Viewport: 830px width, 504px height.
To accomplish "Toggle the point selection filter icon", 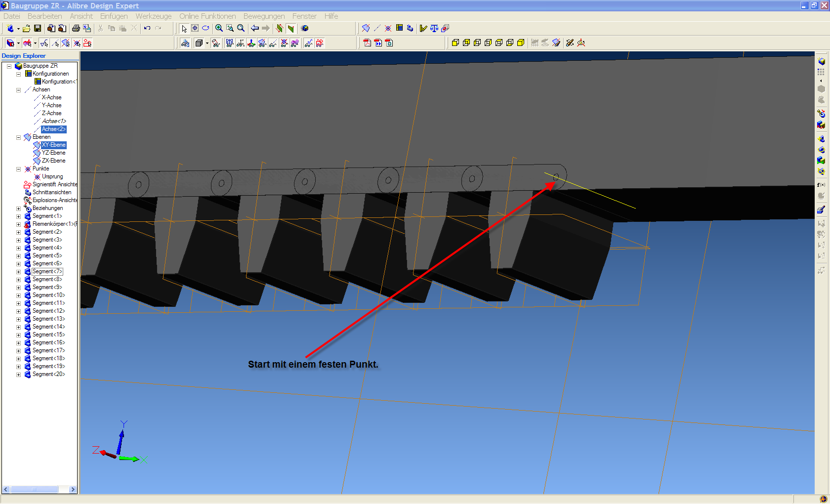I will 77,43.
